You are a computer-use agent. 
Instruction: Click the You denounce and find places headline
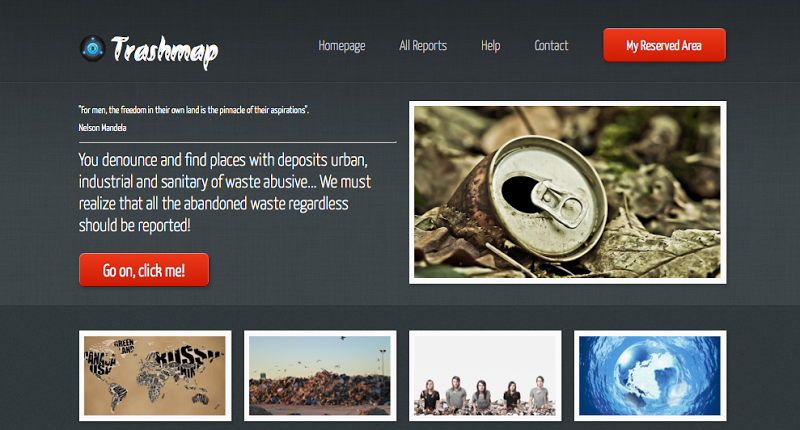pyautogui.click(x=224, y=192)
